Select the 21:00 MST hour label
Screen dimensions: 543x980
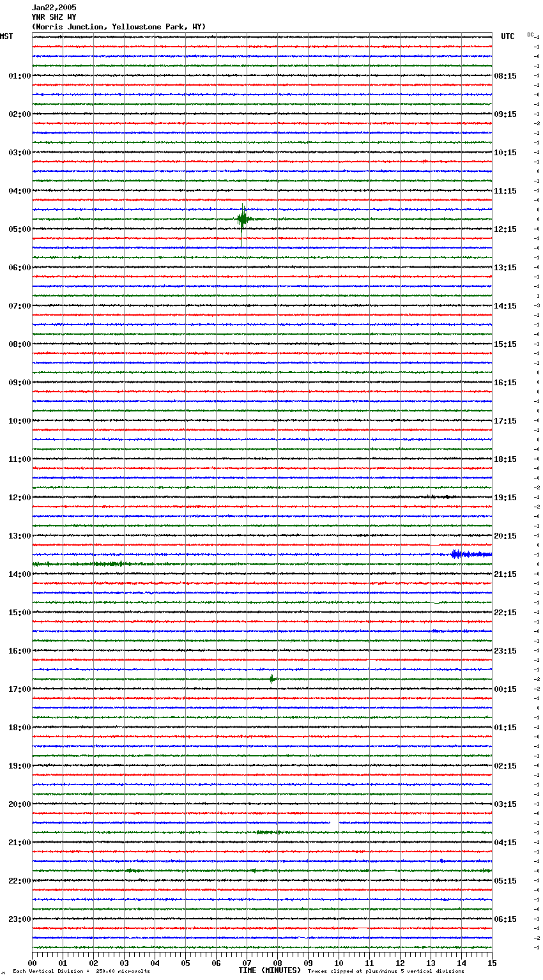click(20, 843)
